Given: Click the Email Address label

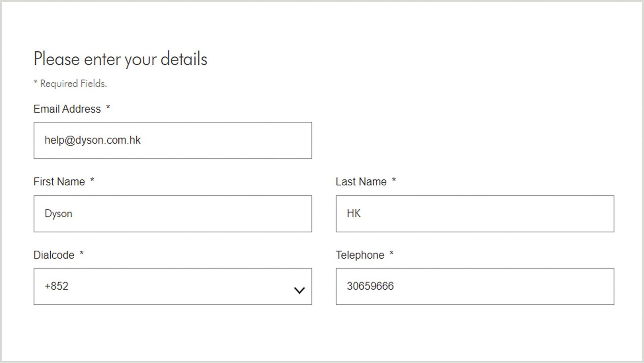Looking at the screenshot, I should [x=67, y=109].
